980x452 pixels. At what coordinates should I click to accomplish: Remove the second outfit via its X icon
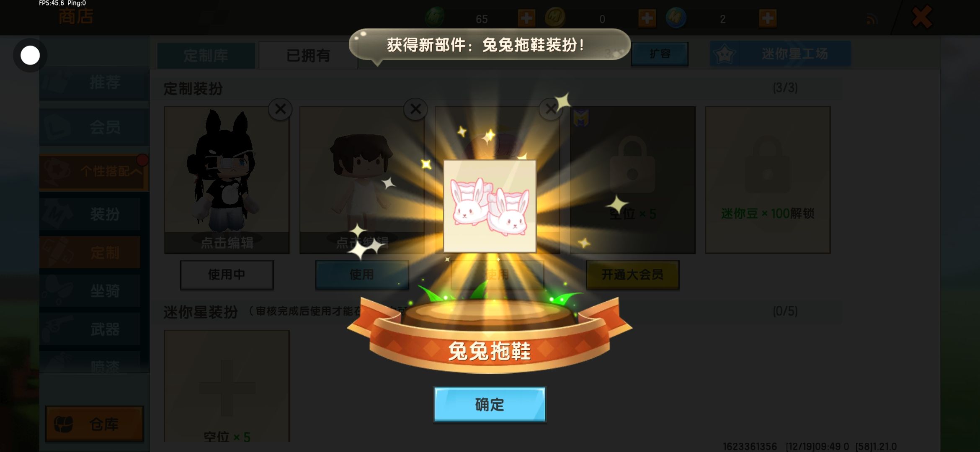[415, 109]
